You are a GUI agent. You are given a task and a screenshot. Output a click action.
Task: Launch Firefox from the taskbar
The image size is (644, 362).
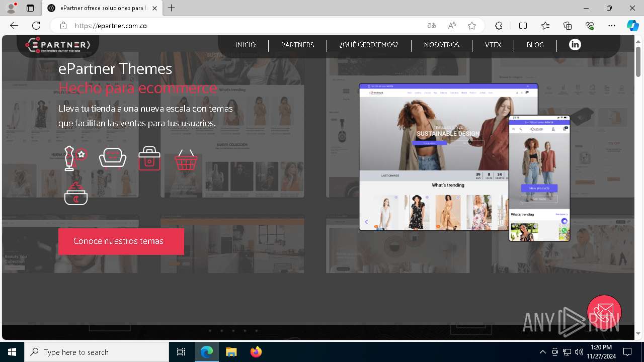[x=256, y=352]
